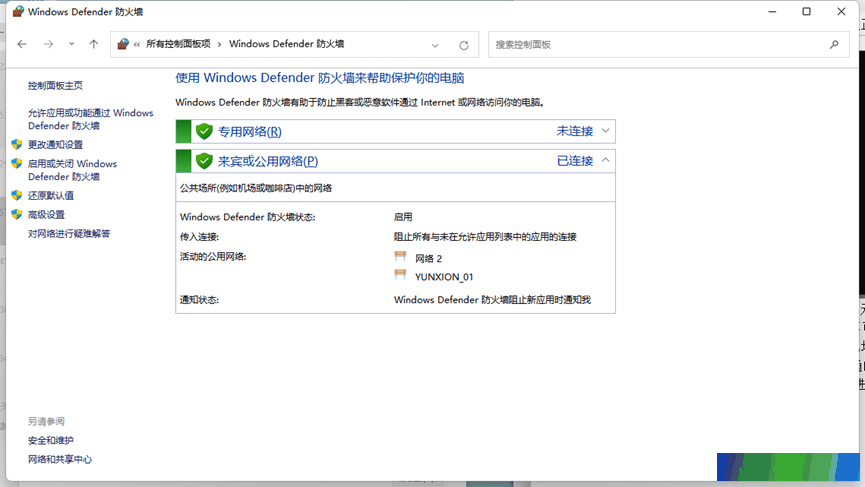Expand the address bar history dropdown
This screenshot has height=487, width=865.
point(435,45)
